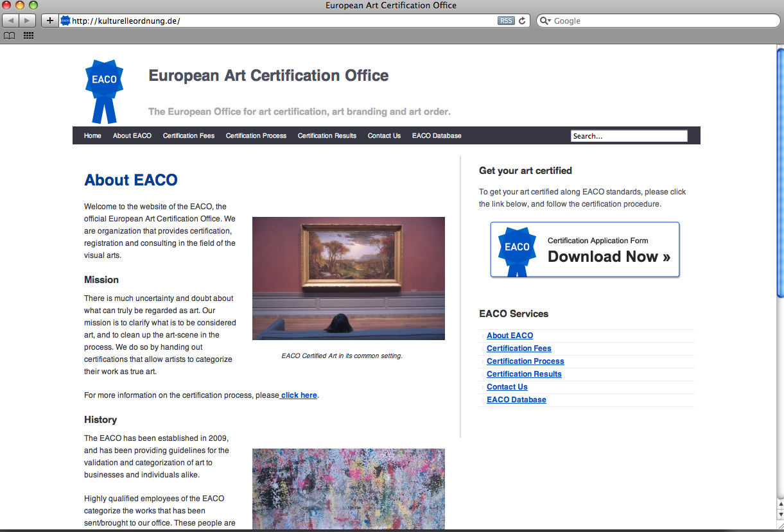Viewport: 784px width, 532px height.
Task: Open Contact Us in the navigation bar
Action: pos(384,135)
